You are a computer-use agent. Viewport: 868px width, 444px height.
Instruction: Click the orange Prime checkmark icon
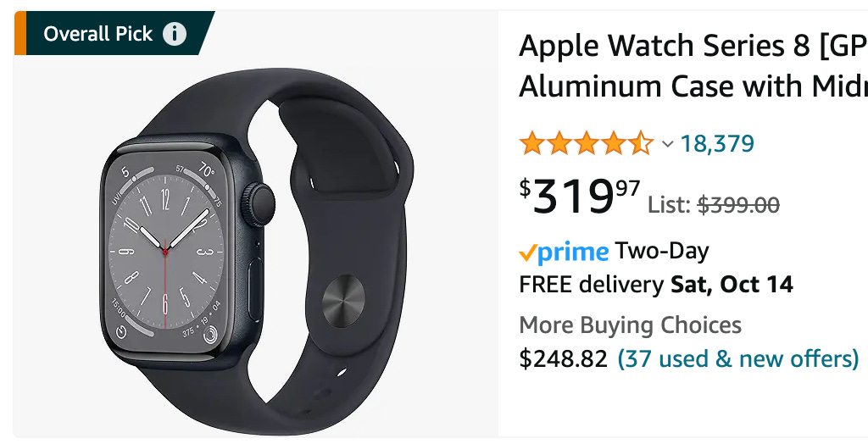pos(527,253)
